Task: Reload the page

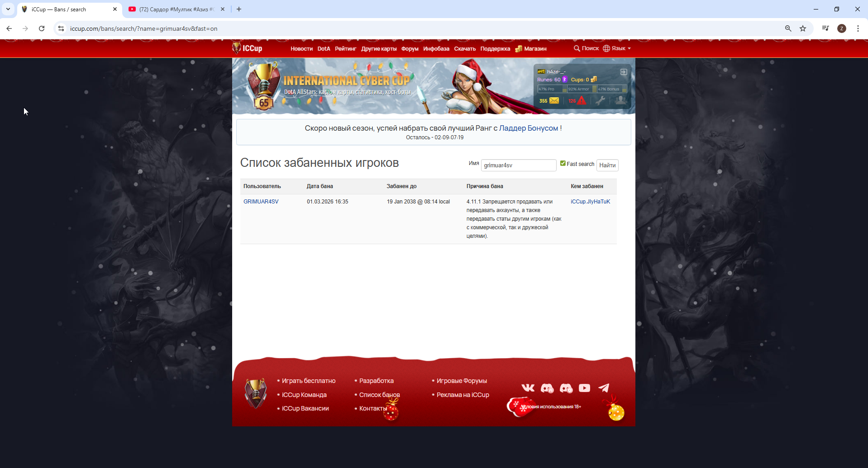Action: pos(42,28)
